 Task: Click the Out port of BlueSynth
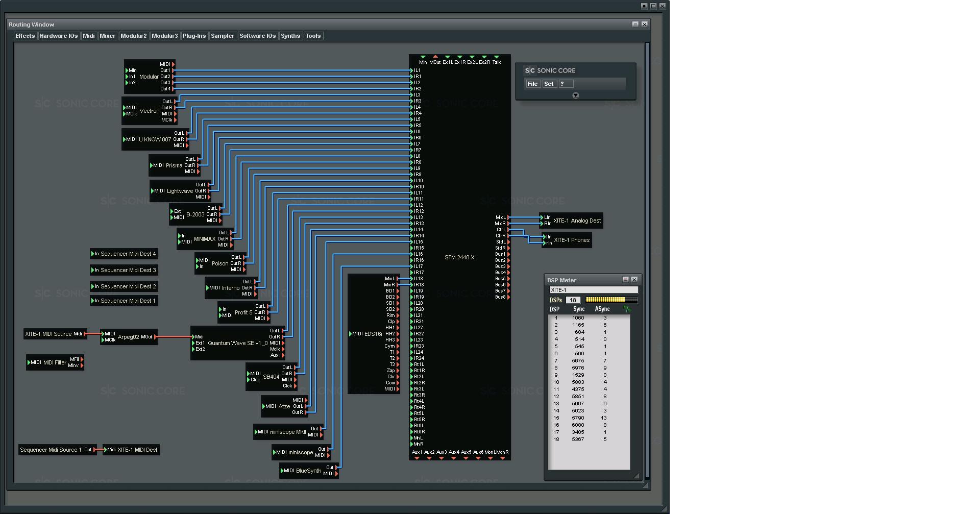tap(336, 468)
